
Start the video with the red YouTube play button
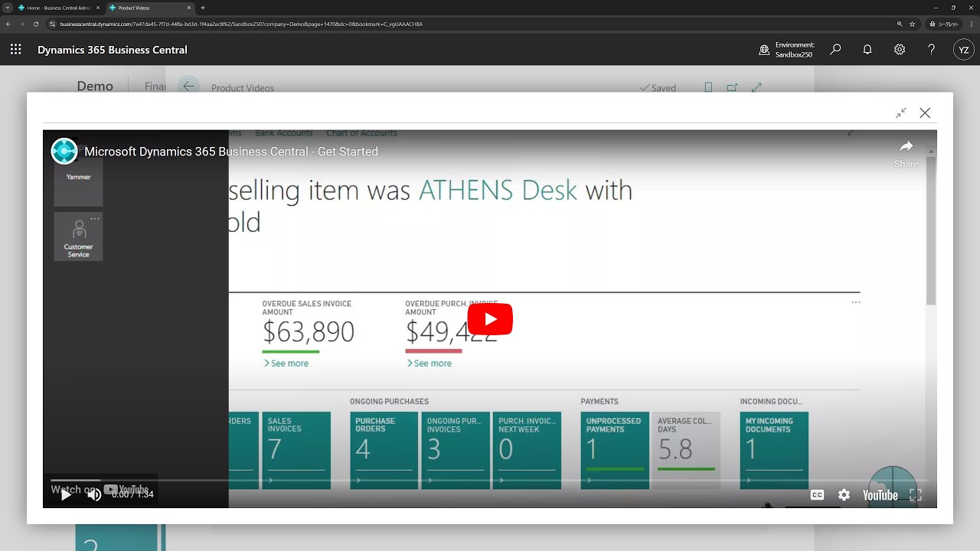pyautogui.click(x=490, y=319)
